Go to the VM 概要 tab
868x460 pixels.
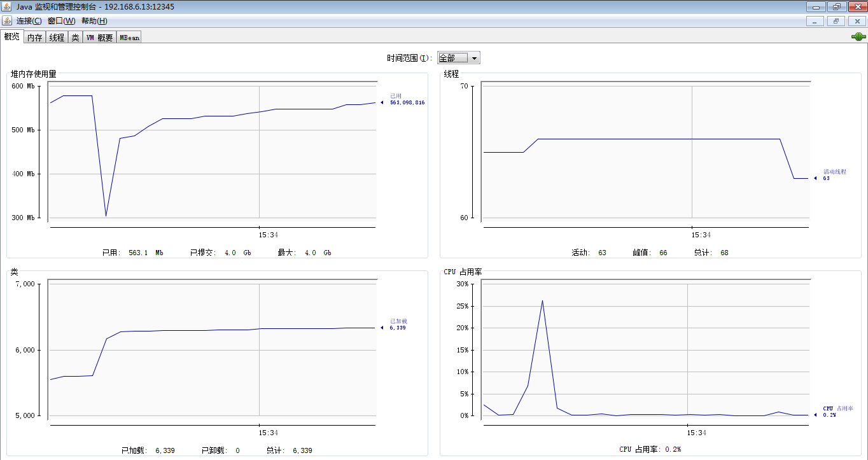coord(99,38)
